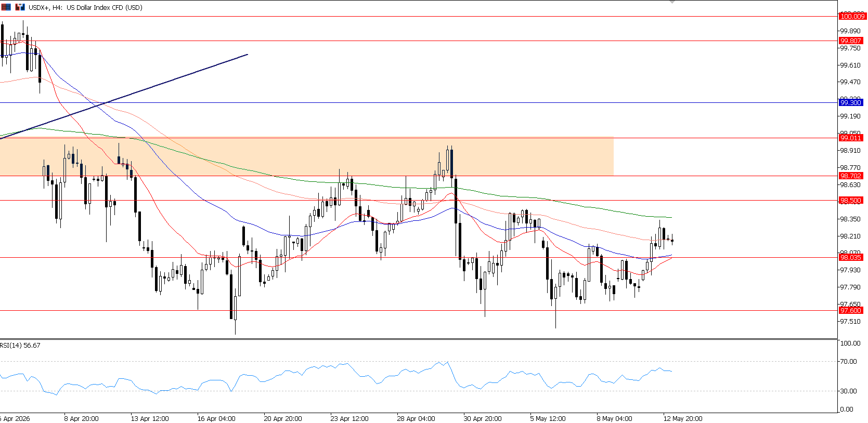The image size is (868, 423).
Task: Click the 8 Apr 20:00 time axis label
Action: click(x=82, y=418)
